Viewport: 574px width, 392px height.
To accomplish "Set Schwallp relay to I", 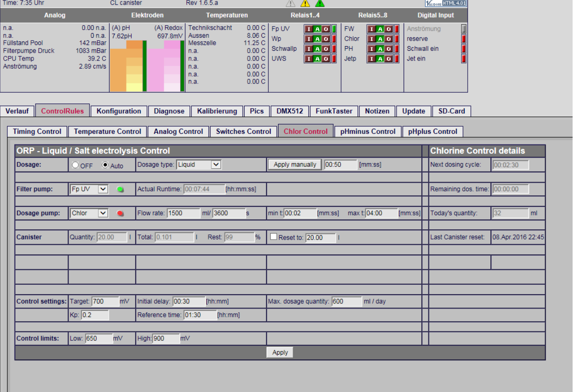I will [309, 48].
